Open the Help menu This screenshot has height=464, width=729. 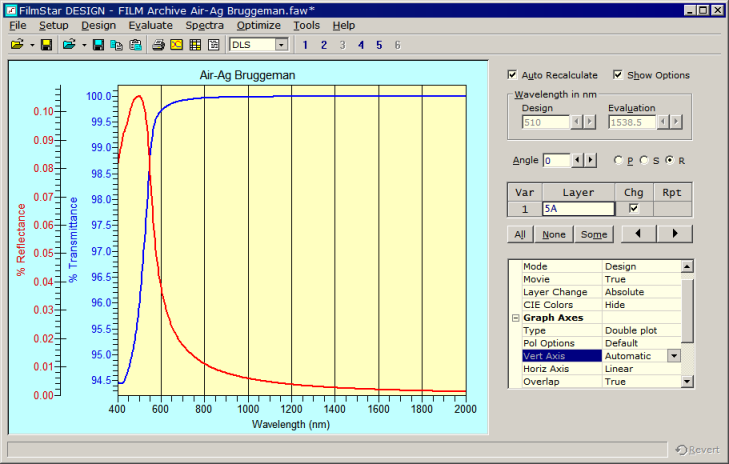[x=344, y=25]
